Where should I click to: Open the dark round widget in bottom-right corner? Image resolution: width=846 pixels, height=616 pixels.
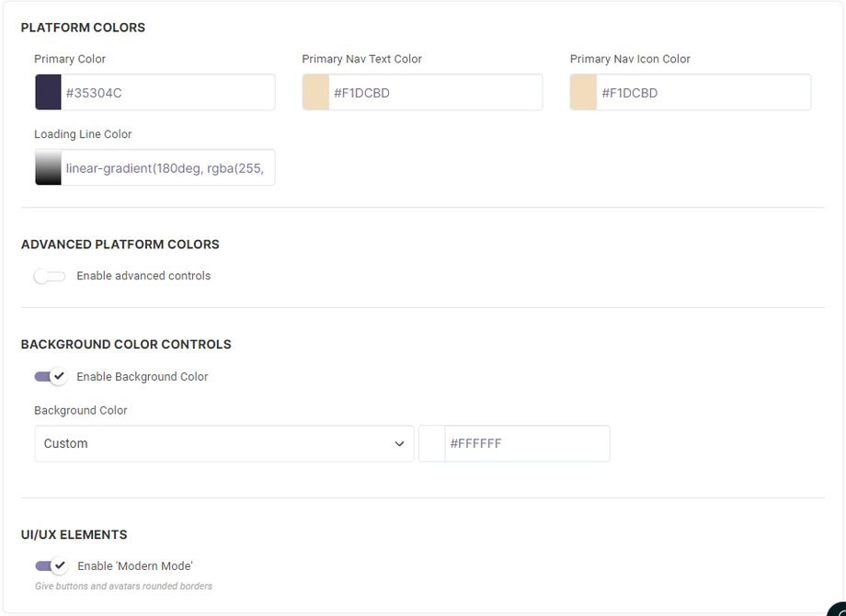coord(837,609)
